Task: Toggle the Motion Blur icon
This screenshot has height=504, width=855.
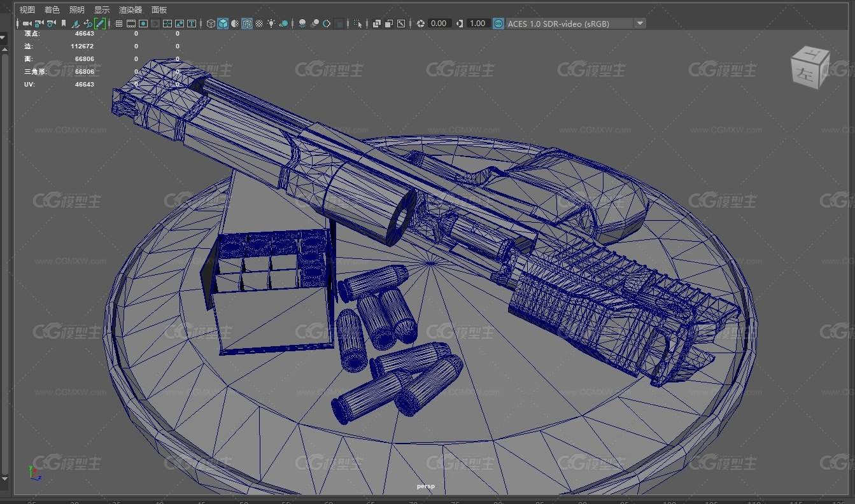Action: pyautogui.click(x=314, y=24)
